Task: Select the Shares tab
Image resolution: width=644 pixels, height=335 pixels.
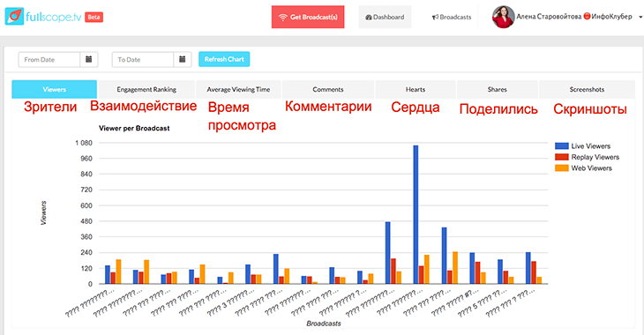Action: pyautogui.click(x=498, y=89)
